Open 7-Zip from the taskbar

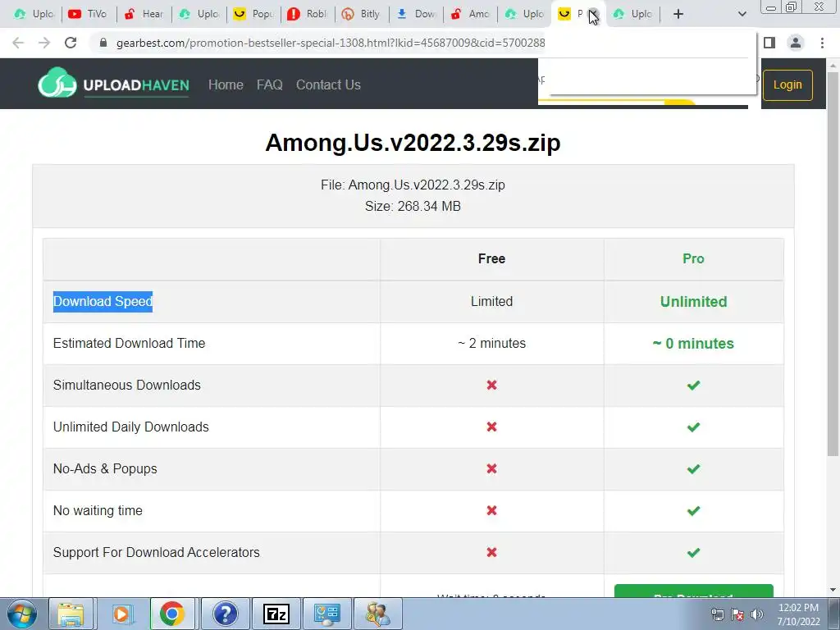[x=276, y=614]
